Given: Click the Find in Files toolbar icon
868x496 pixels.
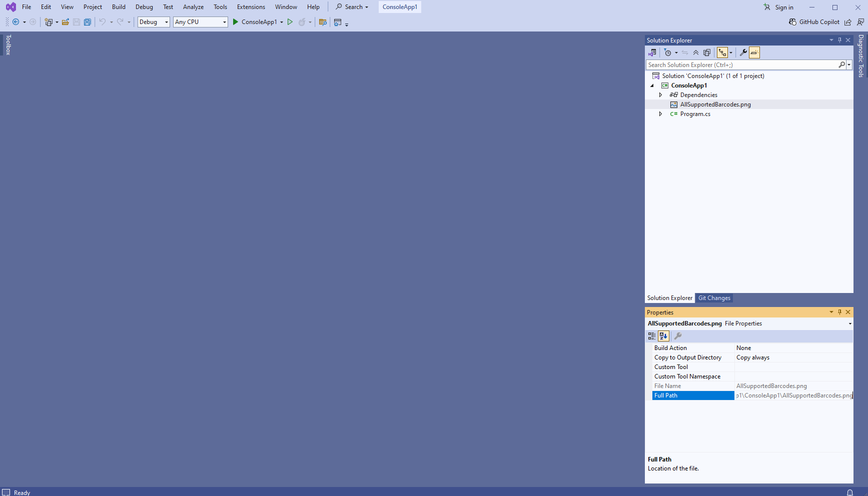Looking at the screenshot, I should [x=323, y=22].
